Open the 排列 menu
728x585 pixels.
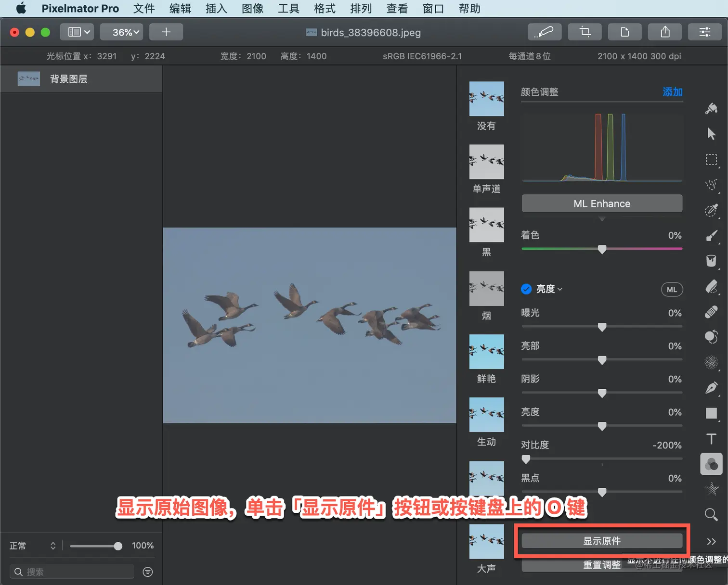coord(361,9)
